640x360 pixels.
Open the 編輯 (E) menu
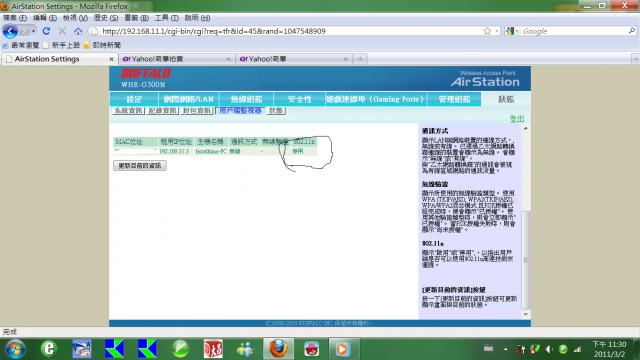pyautogui.click(x=45, y=18)
